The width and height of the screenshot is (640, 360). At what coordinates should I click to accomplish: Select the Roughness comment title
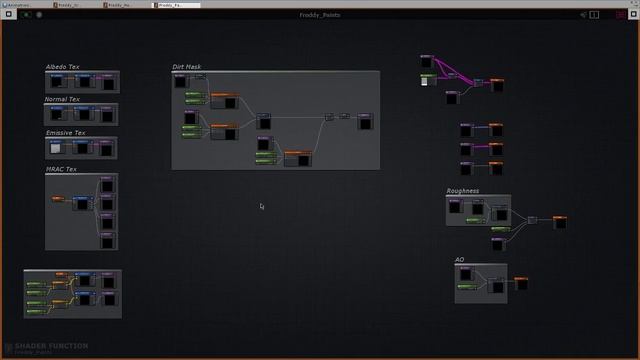tap(462, 191)
